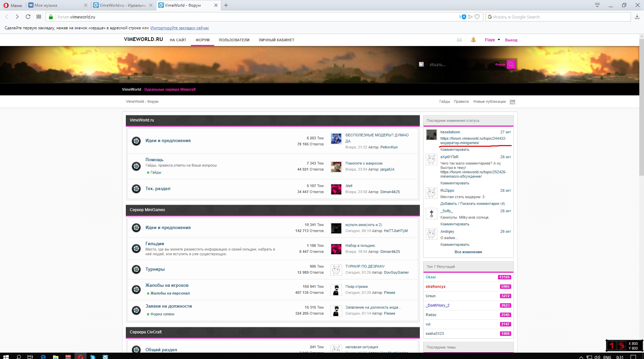This screenshot has width=644, height=359.
Task: Toggle the sidebar list icon near Новые публикации
Action: [x=512, y=102]
